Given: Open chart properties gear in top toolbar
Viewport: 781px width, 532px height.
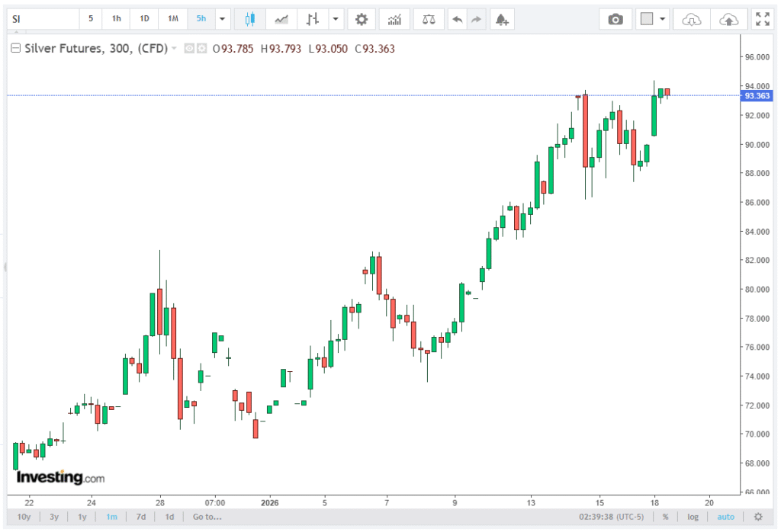Looking at the screenshot, I should click(x=362, y=19).
